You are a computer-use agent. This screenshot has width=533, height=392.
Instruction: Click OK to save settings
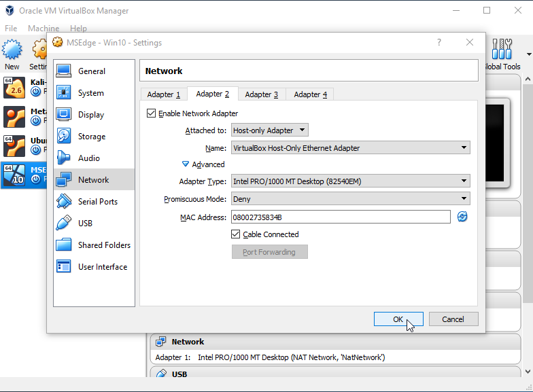398,319
